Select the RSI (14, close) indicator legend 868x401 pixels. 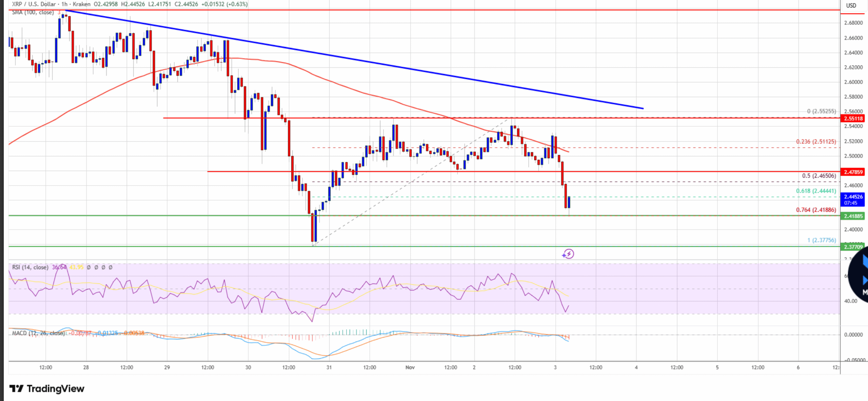pyautogui.click(x=30, y=267)
